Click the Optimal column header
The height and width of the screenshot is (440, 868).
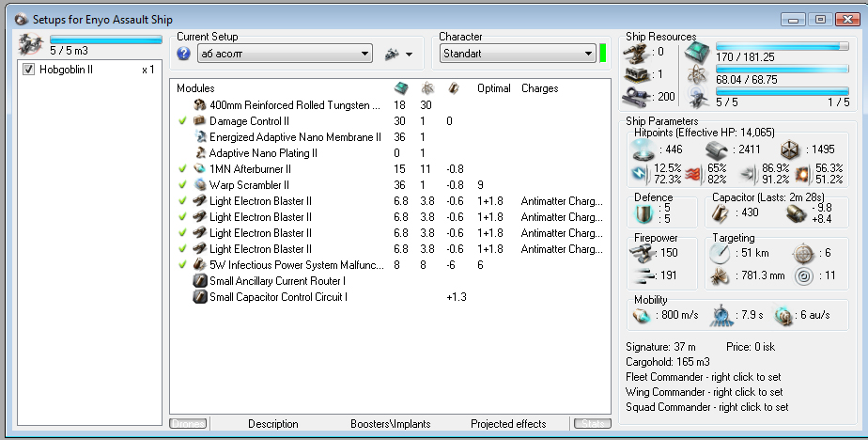[494, 88]
